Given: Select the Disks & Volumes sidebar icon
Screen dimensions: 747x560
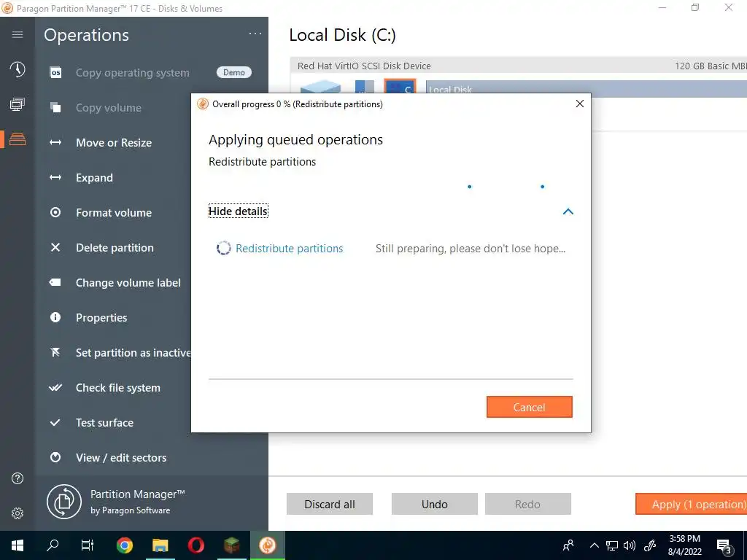Looking at the screenshot, I should (18, 139).
